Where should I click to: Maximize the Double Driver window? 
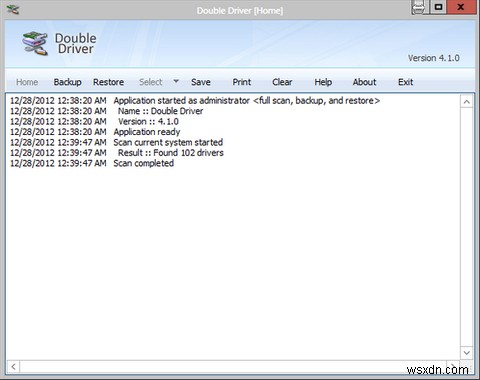point(439,7)
